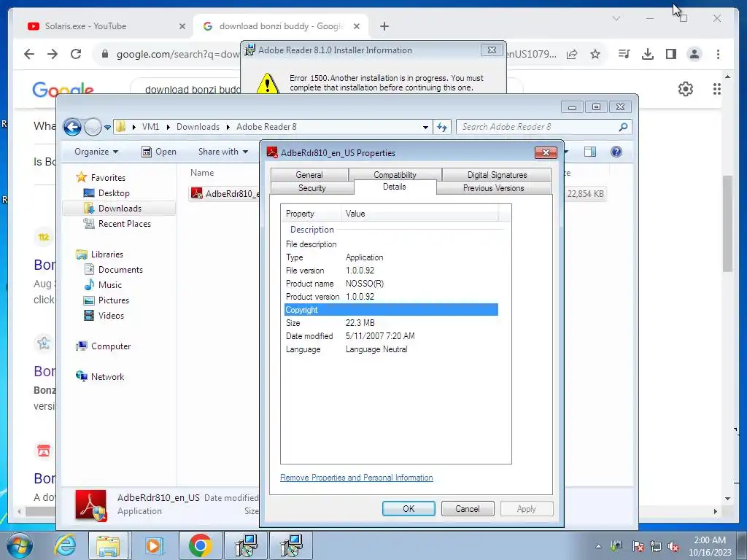Click the network tray icon
The height and width of the screenshot is (560, 747).
tap(655, 546)
